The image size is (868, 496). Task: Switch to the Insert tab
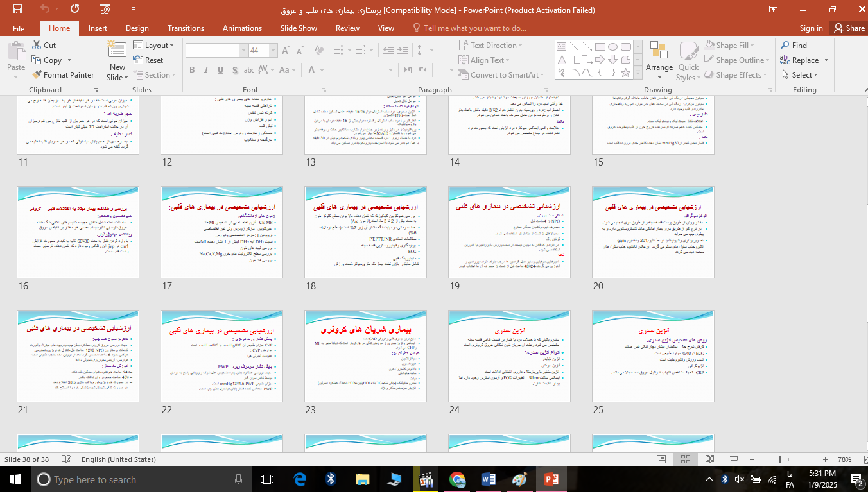[x=98, y=28]
